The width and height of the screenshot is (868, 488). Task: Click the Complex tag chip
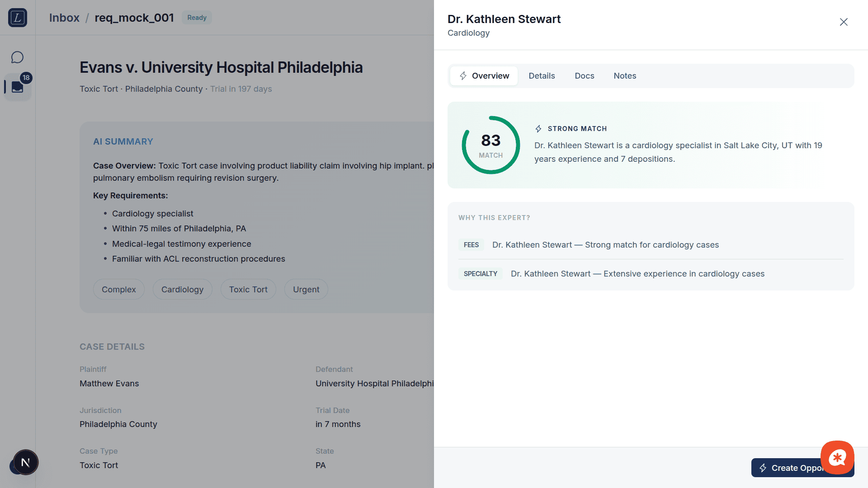tap(118, 289)
